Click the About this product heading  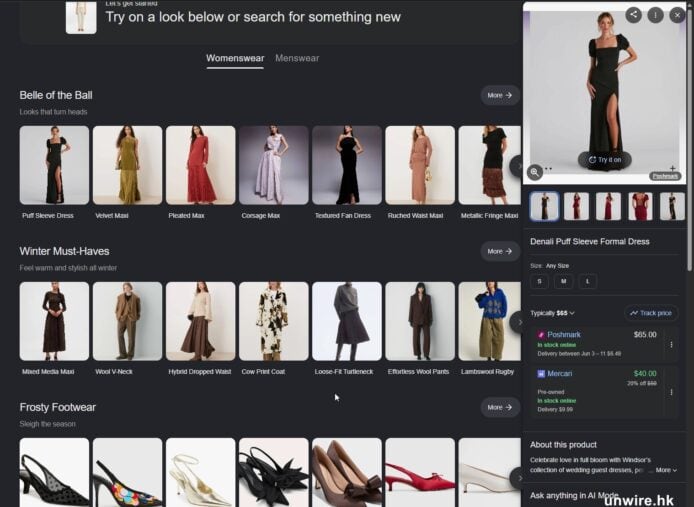563,445
